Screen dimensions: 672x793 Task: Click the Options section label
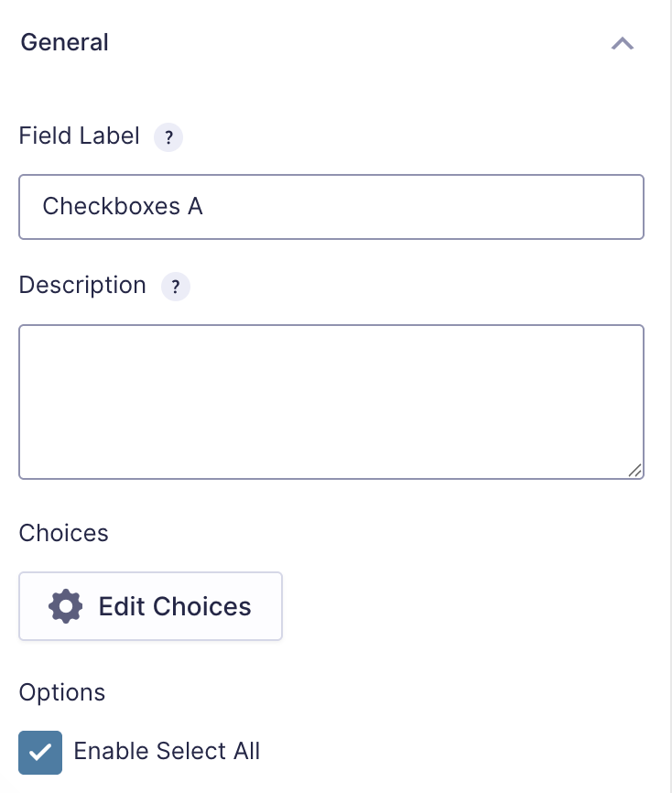point(62,692)
